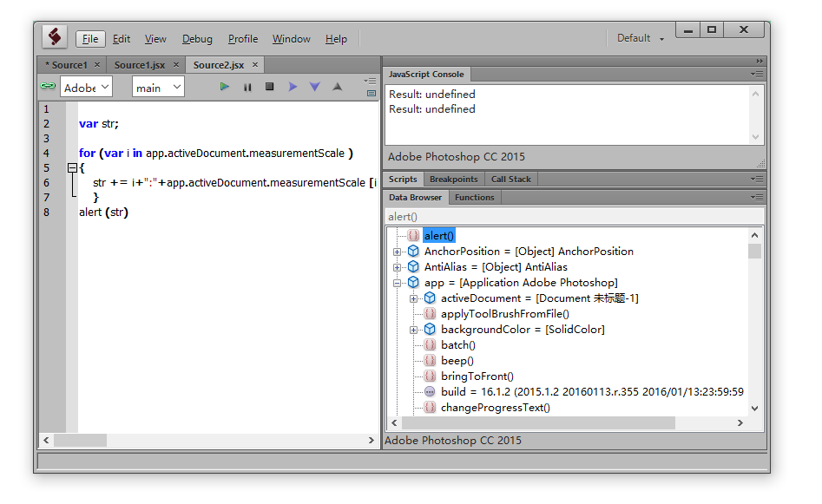The image size is (822, 504).
Task: Click the green chain link target icon
Action: 48,86
